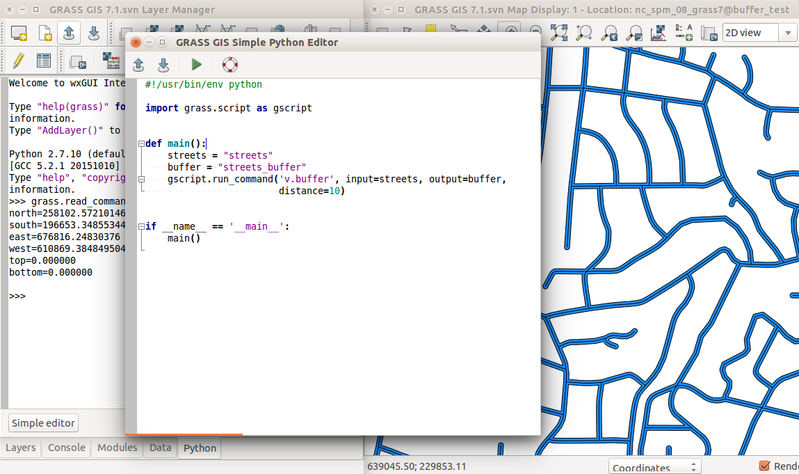
Task: Switch to the Console tab
Action: click(66, 447)
